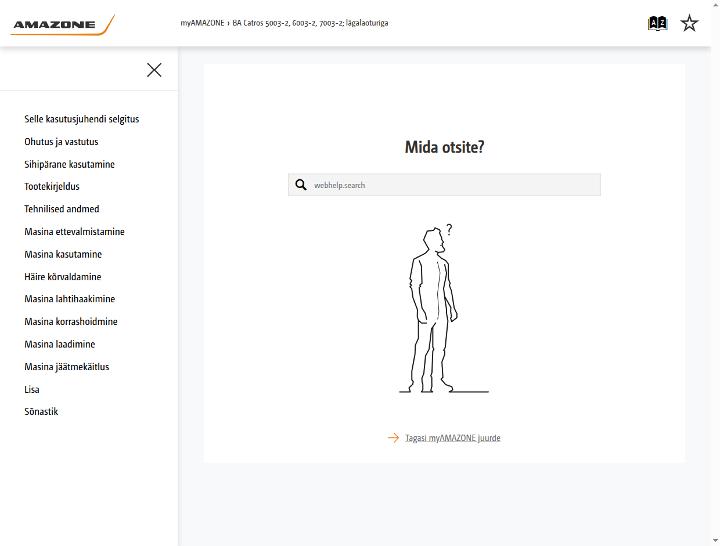Image resolution: width=720 pixels, height=546 pixels.
Task: Focus the webhelp.search input field
Action: click(x=444, y=185)
